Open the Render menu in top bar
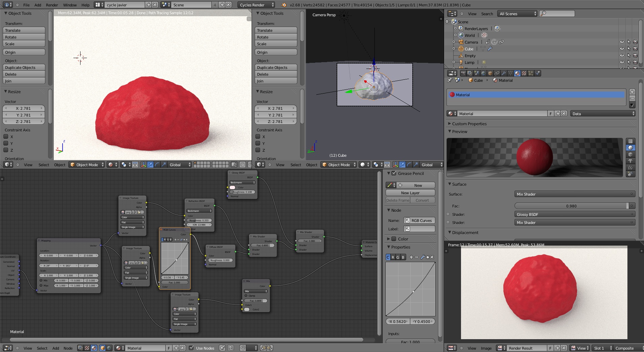The image size is (644, 352). (52, 5)
